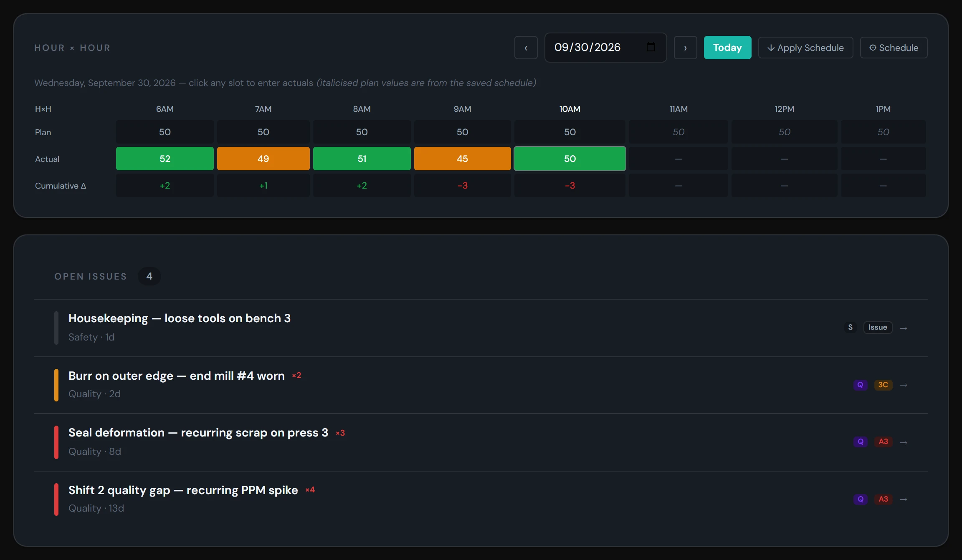The image size is (962, 560).
Task: Click the 09/30/2026 date input field
Action: pos(605,48)
